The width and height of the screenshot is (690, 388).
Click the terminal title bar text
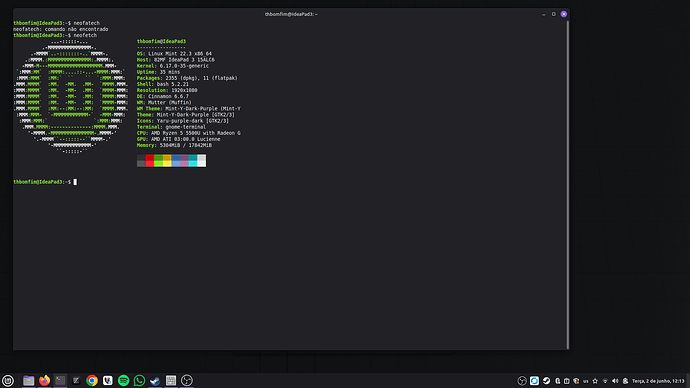click(291, 14)
